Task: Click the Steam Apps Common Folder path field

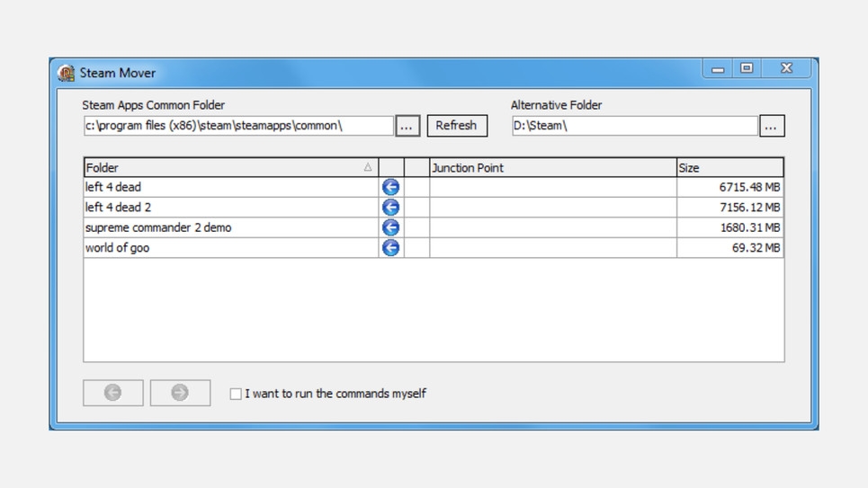Action: coord(238,126)
